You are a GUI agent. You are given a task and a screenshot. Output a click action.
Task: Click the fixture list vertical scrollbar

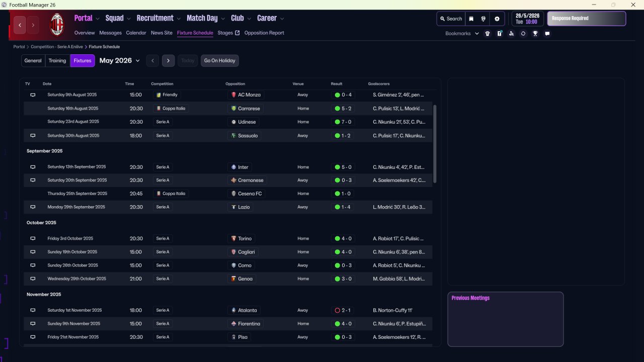[x=435, y=144]
